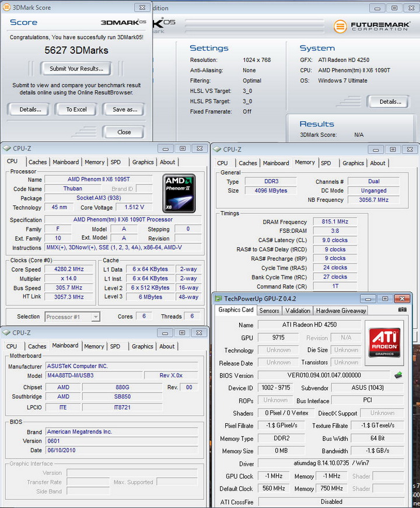
Task: Minimize the GPU-Z window
Action: (368, 299)
